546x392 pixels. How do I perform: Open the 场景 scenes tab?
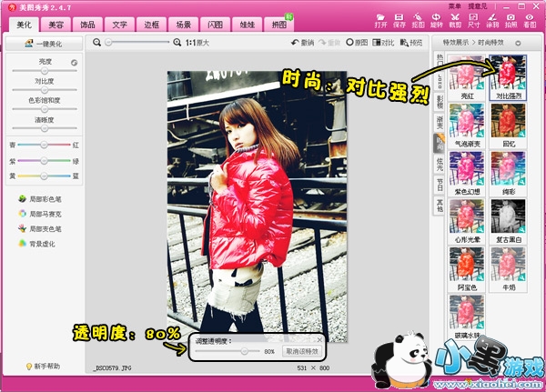coord(183,25)
